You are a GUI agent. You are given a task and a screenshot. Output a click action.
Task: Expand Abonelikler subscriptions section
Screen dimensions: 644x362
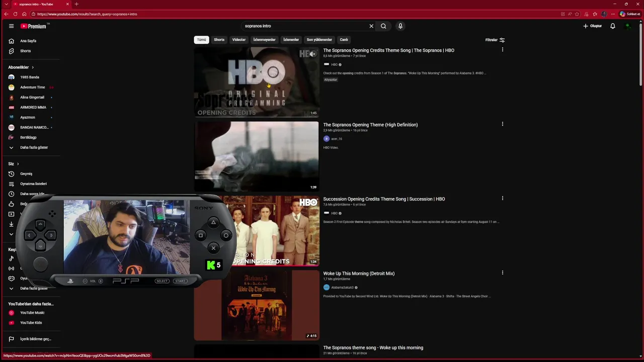coord(21,67)
